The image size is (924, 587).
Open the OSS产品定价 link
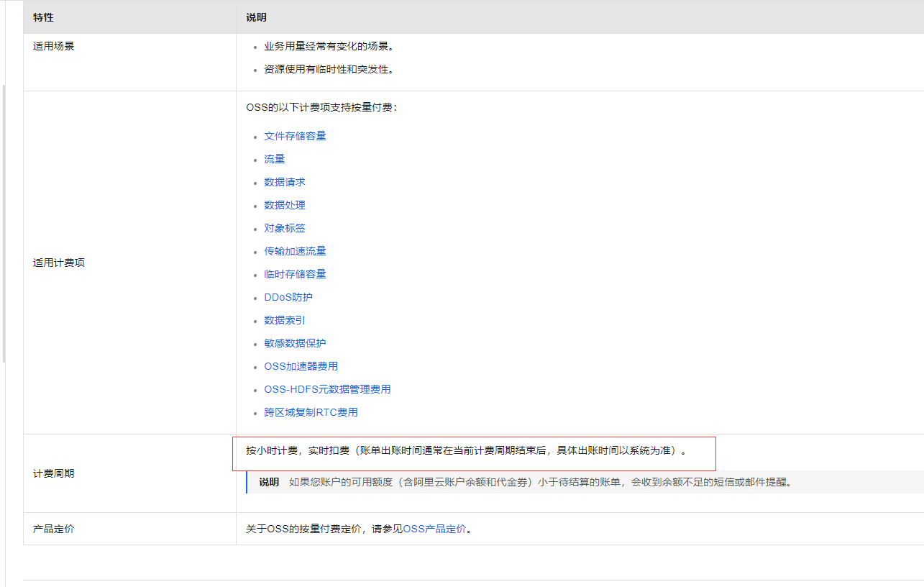[434, 529]
